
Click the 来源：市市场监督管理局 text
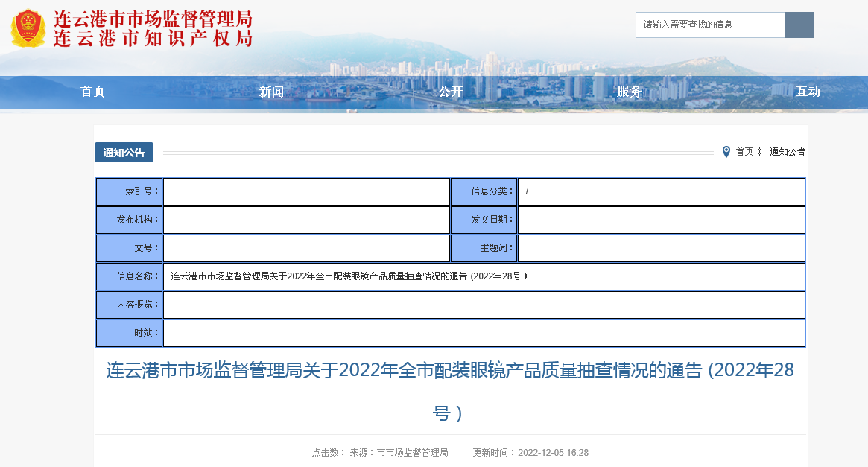pos(399,453)
